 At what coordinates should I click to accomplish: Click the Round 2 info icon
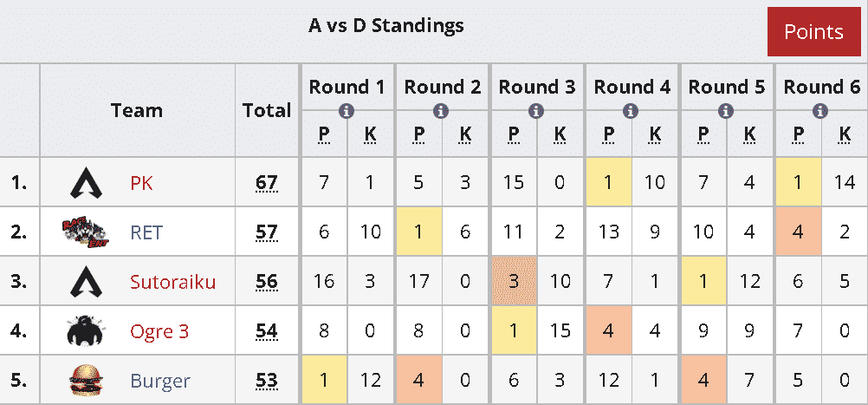point(441,111)
